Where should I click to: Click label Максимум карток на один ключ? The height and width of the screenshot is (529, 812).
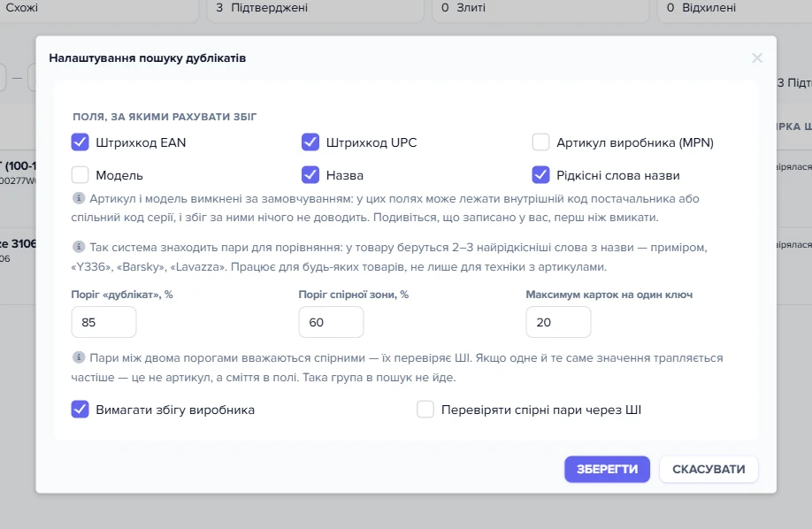click(609, 295)
